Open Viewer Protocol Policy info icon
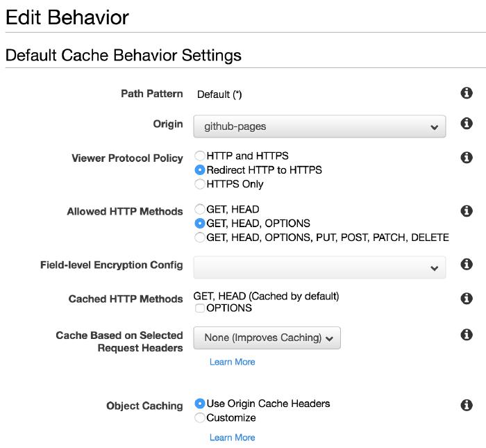Screen dimensions: 486x448 [467, 158]
